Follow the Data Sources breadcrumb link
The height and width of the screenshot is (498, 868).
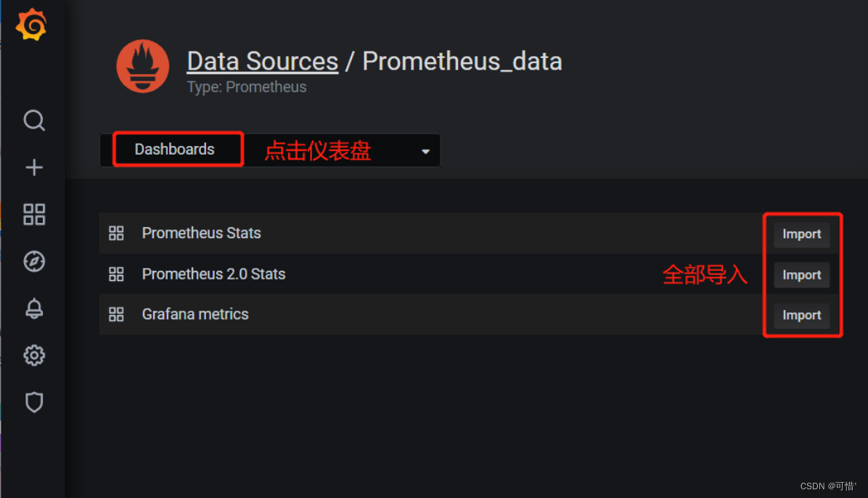tap(263, 61)
